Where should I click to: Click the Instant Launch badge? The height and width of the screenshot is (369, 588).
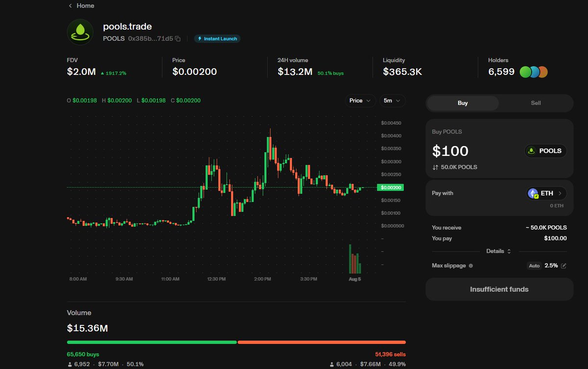pyautogui.click(x=217, y=39)
